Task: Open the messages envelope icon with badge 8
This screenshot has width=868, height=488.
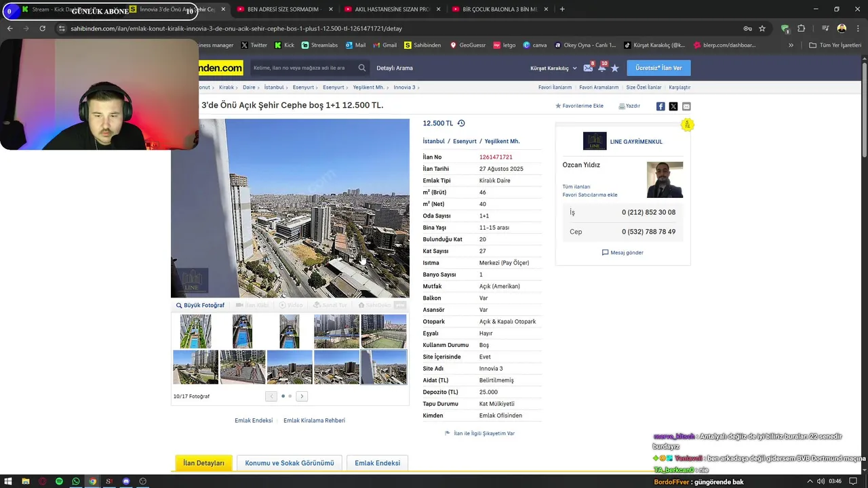Action: click(x=588, y=68)
